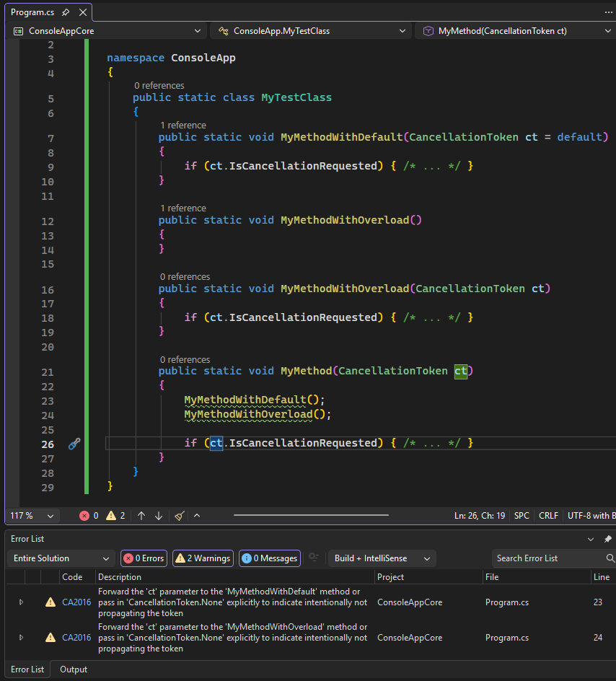
Task: Pin the Program.cs editor tab
Action: coord(66,12)
